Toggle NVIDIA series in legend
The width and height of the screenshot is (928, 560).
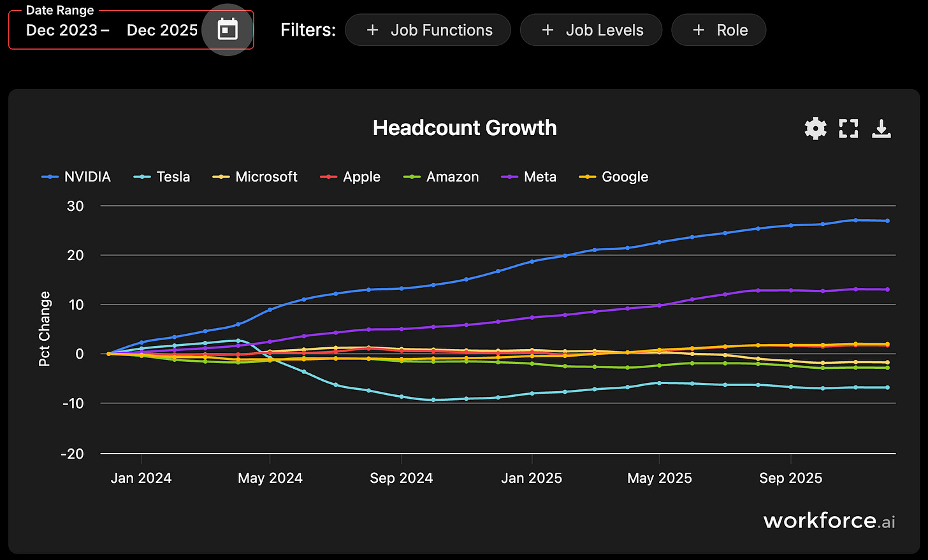click(76, 177)
